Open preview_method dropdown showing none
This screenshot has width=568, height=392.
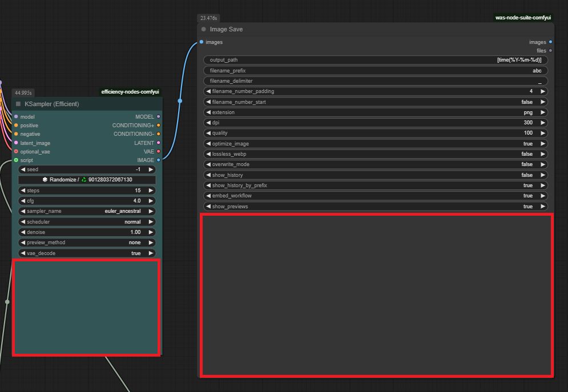point(87,243)
